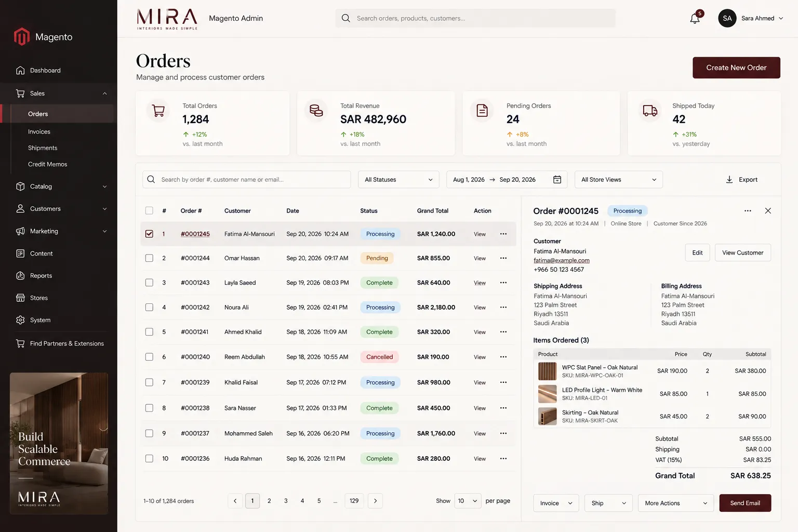Go to next page arrow in pagination
This screenshot has width=798, height=532.
[x=376, y=501]
